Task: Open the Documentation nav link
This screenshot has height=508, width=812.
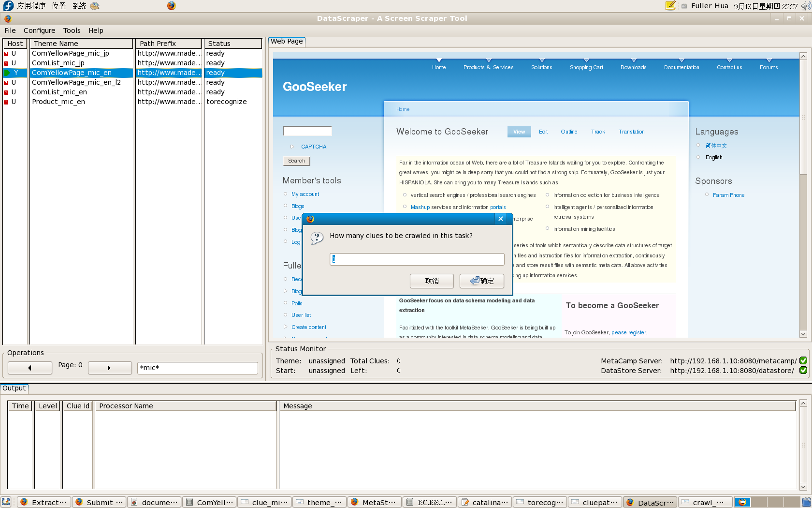Action: click(681, 68)
